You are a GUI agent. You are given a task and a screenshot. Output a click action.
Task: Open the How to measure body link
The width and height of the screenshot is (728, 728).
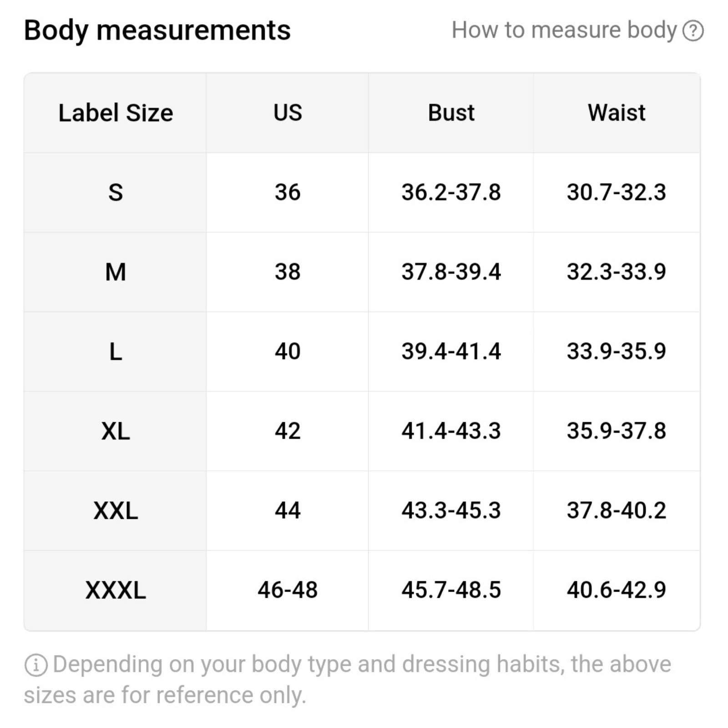pyautogui.click(x=564, y=30)
